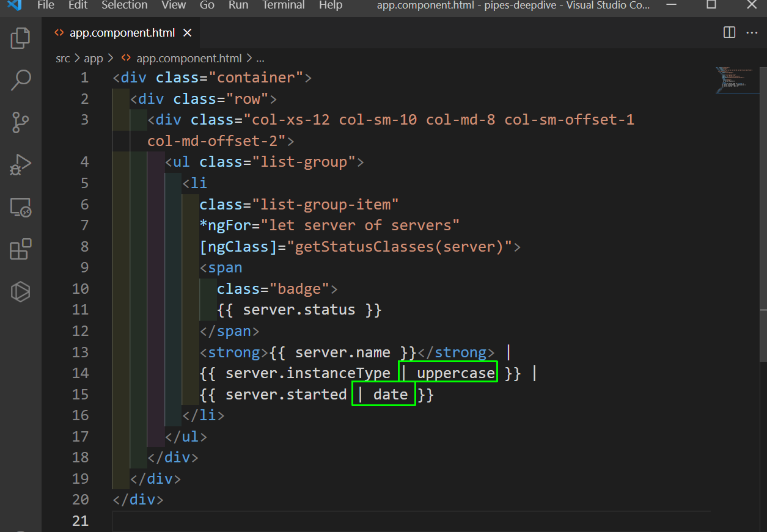767x532 pixels.
Task: Click server.started expression
Action: pos(287,395)
